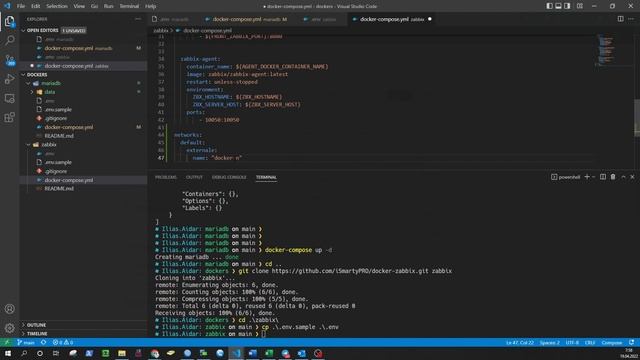Expand the data folder
Viewport: 640px width, 360px height.
(x=32, y=92)
